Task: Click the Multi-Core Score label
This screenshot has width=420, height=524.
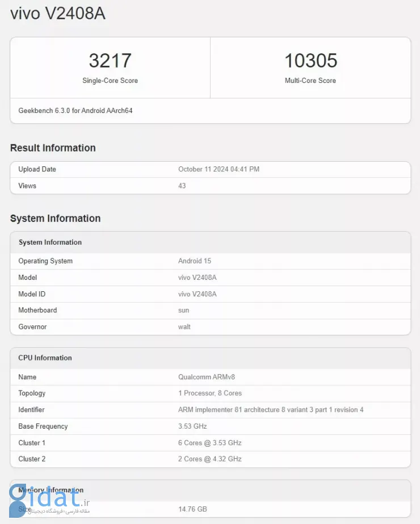Action: (310, 81)
